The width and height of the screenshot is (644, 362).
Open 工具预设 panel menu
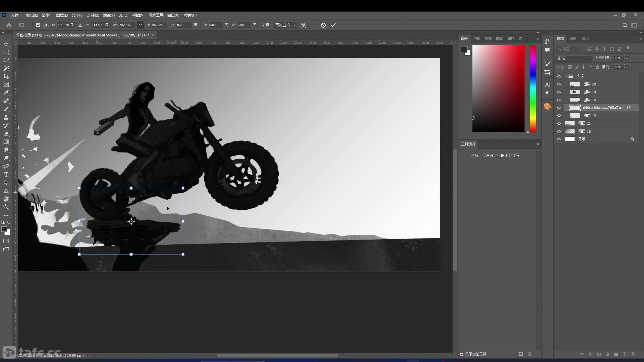(x=538, y=144)
